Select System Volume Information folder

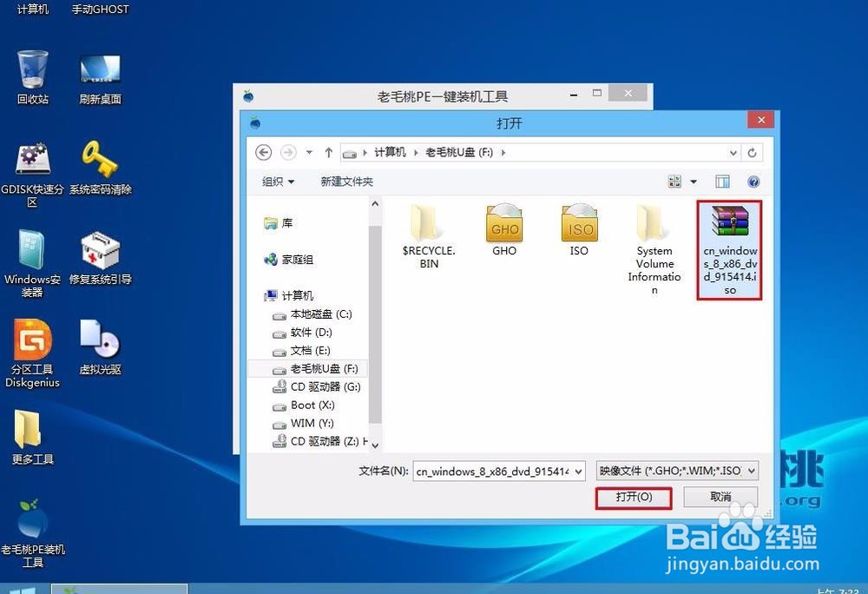654,249
